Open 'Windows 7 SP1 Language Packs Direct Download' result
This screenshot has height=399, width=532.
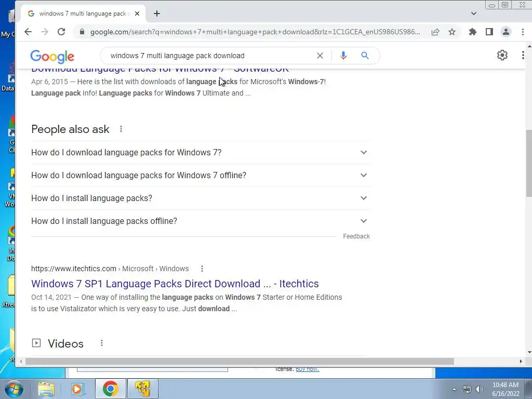coord(175,284)
